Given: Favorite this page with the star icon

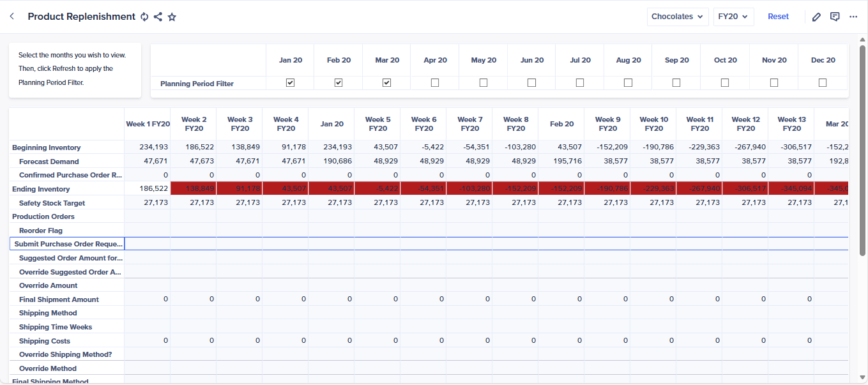Looking at the screenshot, I should point(172,17).
